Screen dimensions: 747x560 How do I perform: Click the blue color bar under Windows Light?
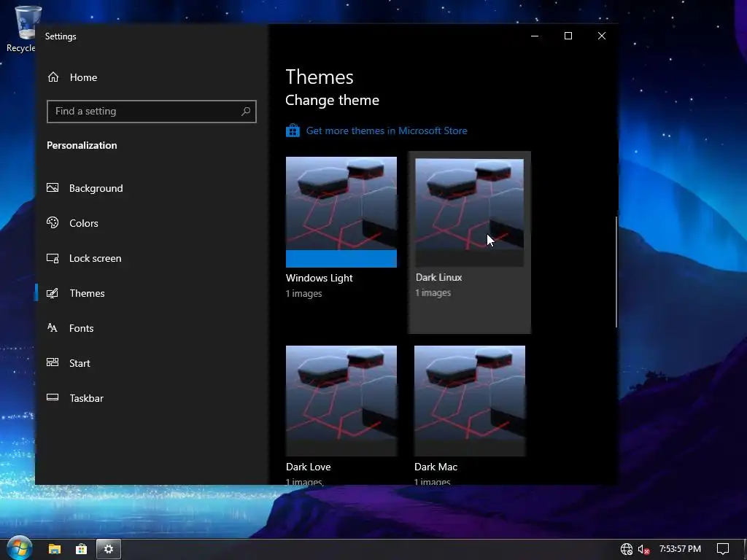tap(341, 259)
